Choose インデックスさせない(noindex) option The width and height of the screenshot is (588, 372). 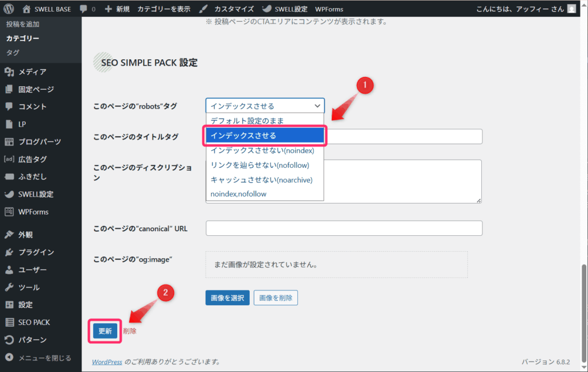click(265, 150)
